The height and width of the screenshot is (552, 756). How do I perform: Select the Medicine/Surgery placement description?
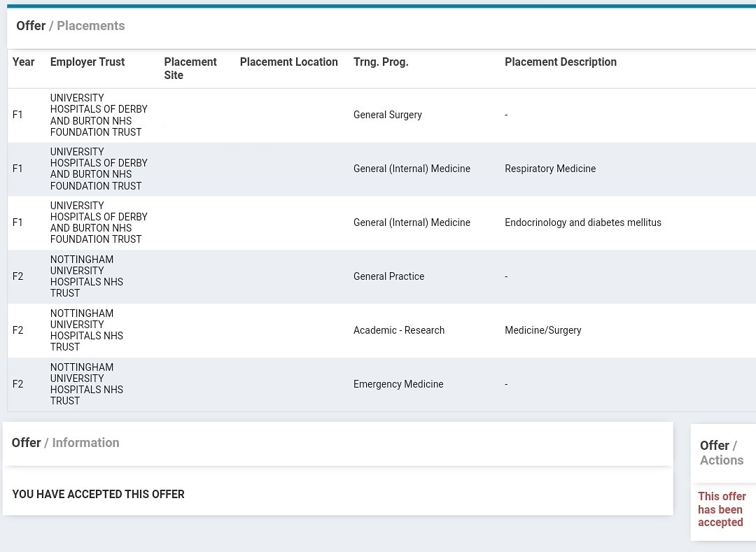point(543,330)
